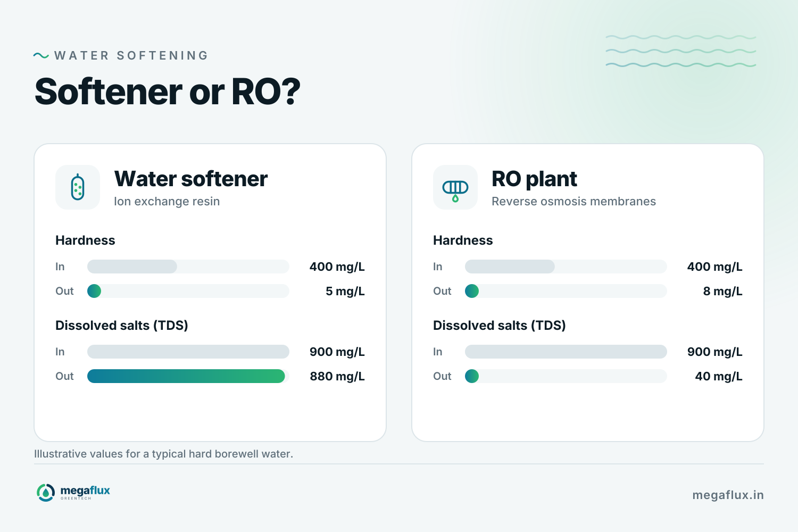Click the RO membrane droplet icon

click(455, 187)
